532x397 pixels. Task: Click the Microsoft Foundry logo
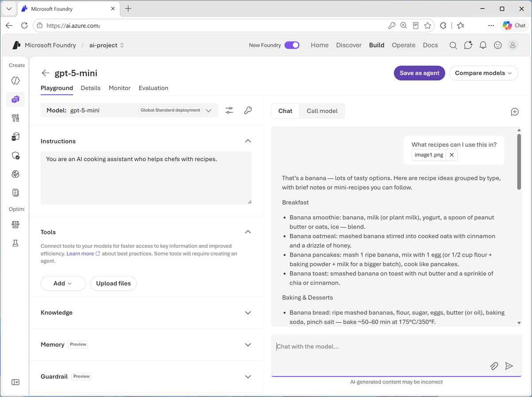point(16,45)
